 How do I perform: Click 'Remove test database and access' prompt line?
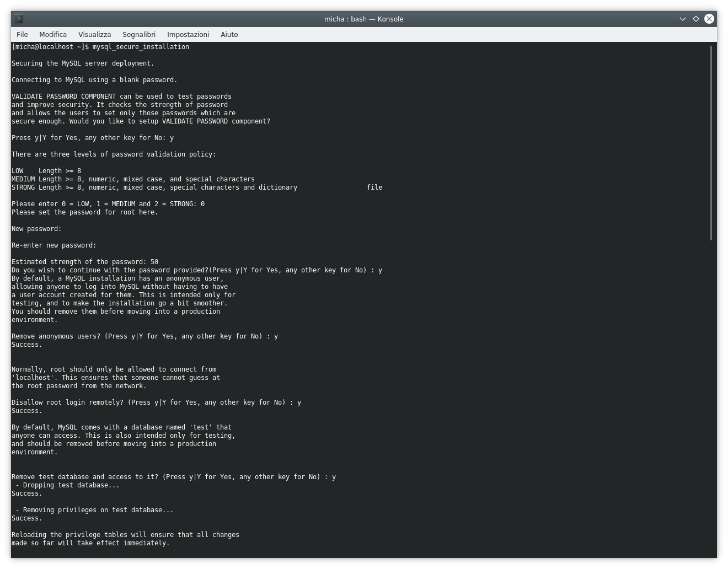pyautogui.click(x=174, y=477)
